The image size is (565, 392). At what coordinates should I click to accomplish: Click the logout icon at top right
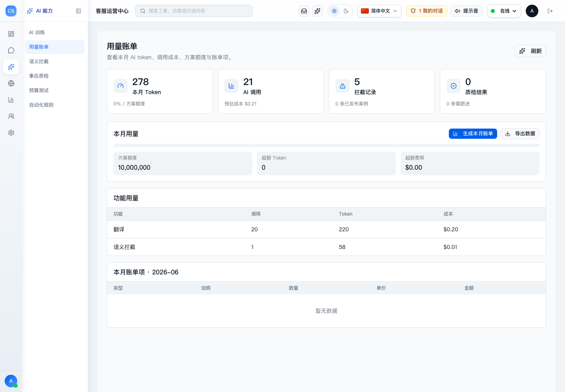pos(550,11)
